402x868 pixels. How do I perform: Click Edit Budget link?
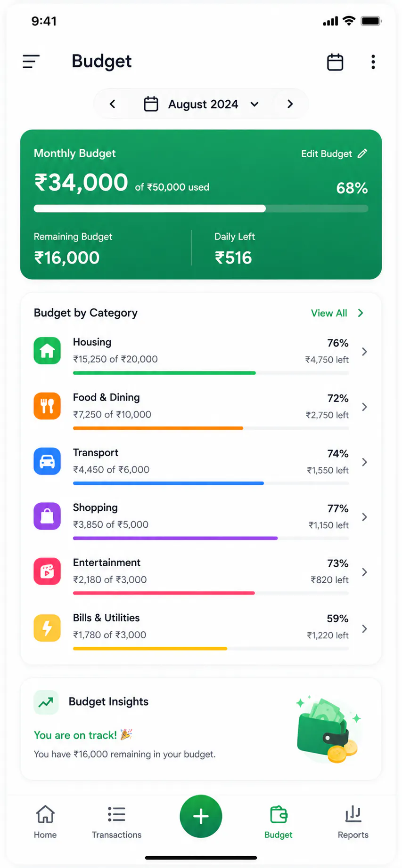334,154
